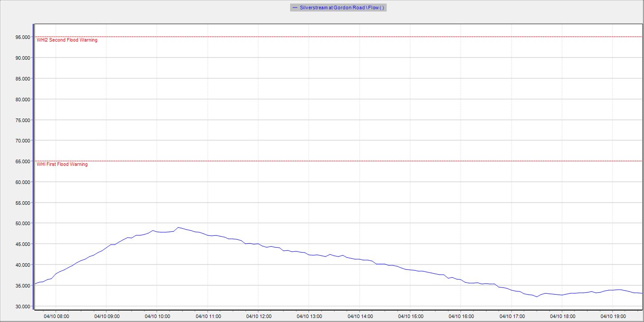Click the 95.000 y-axis label
The width and height of the screenshot is (644, 322).
coord(22,37)
